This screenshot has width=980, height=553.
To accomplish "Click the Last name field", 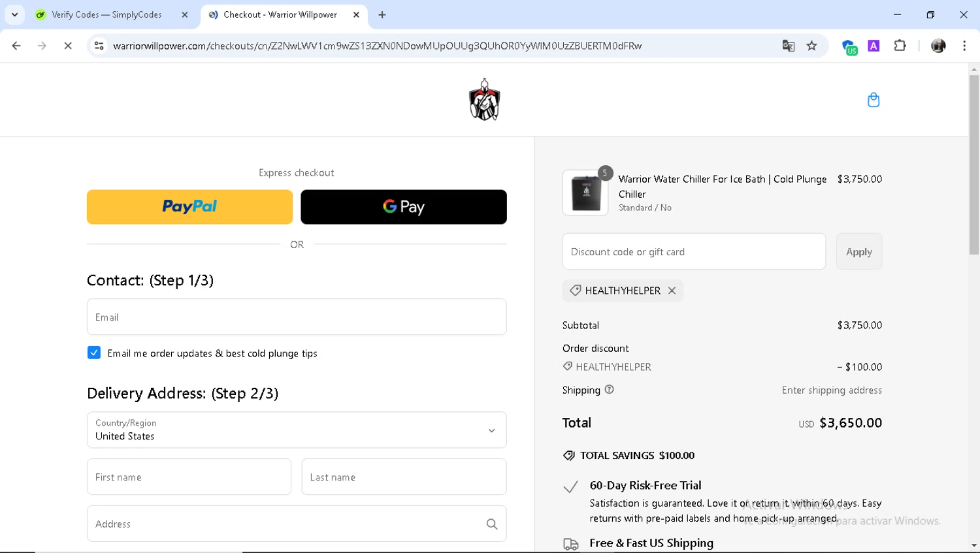I will [404, 477].
